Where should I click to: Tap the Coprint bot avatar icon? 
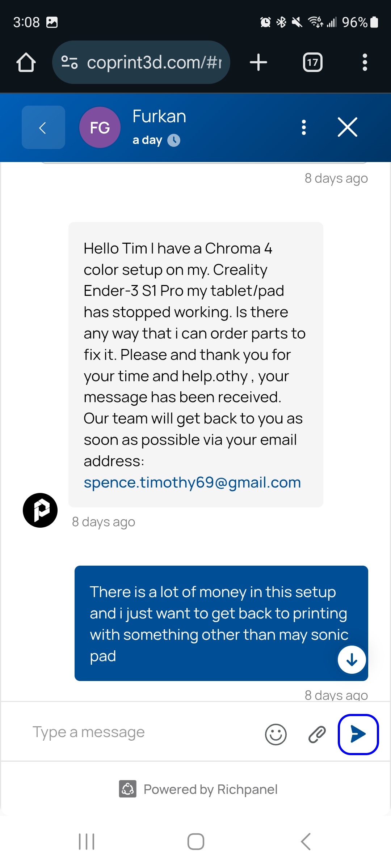click(40, 510)
